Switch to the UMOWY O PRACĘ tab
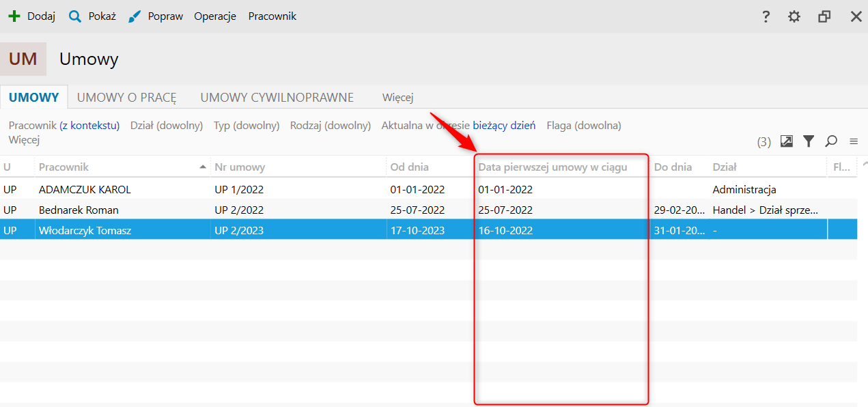This screenshot has width=868, height=407. [126, 98]
